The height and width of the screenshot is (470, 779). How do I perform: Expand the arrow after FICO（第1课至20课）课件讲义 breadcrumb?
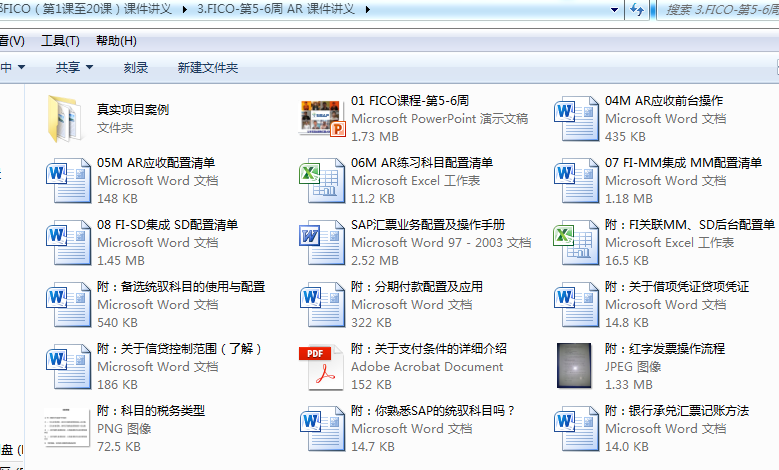tap(185, 9)
